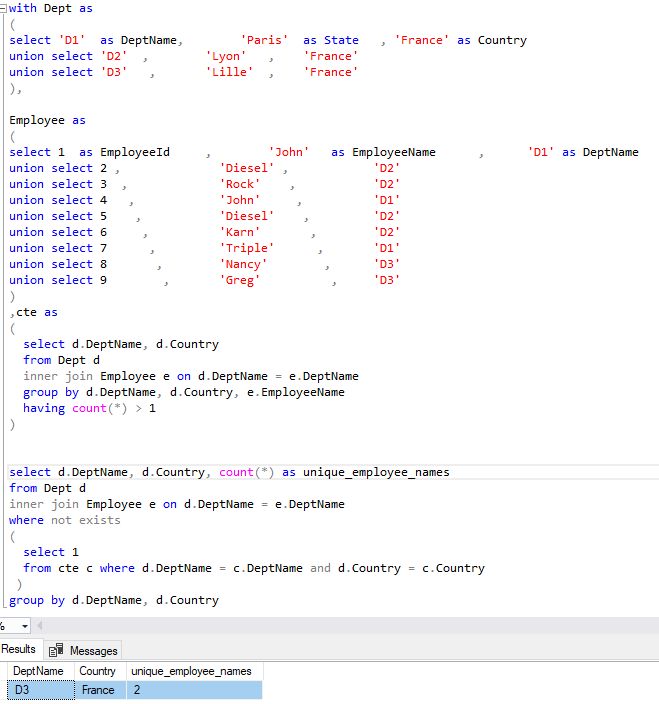
Task: Click 'where not exists' in query
Action: click(65, 520)
